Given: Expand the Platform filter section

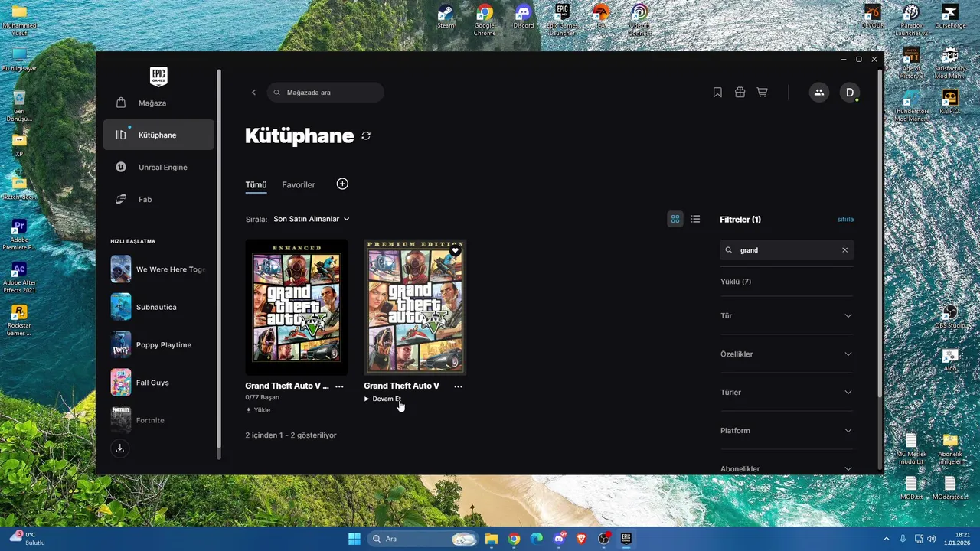Looking at the screenshot, I should click(x=786, y=430).
